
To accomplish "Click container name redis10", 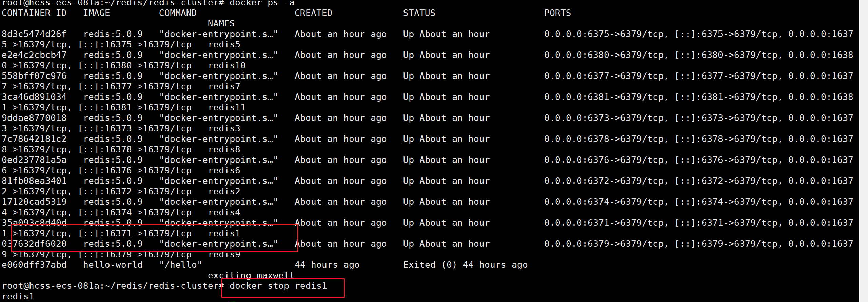I will [227, 66].
